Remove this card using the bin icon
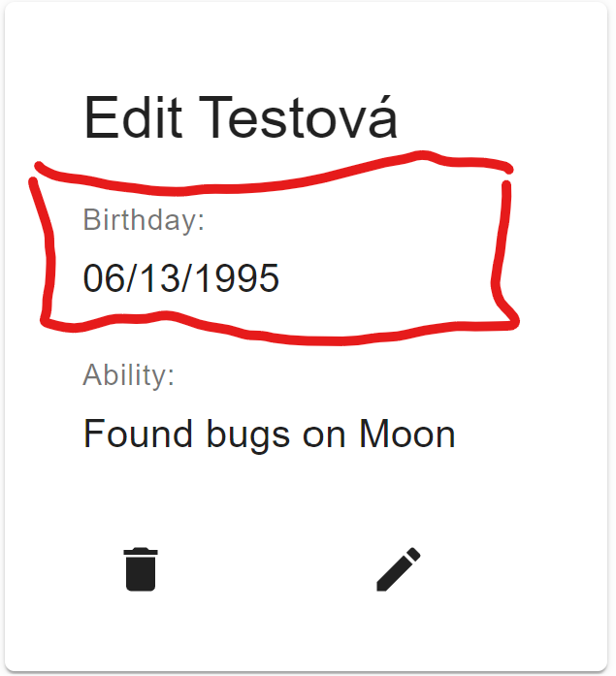The height and width of the screenshot is (676, 616). click(141, 569)
